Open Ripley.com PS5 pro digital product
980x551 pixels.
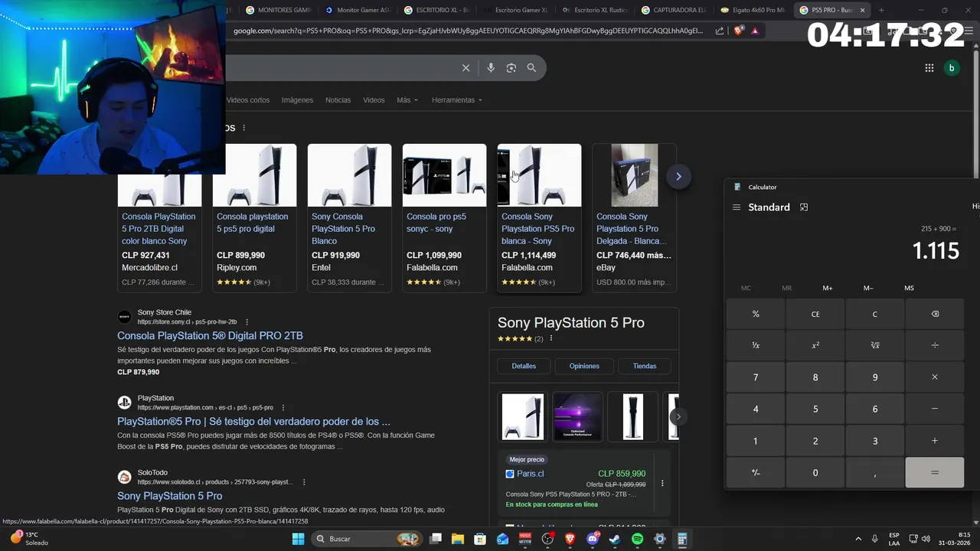tap(254, 217)
